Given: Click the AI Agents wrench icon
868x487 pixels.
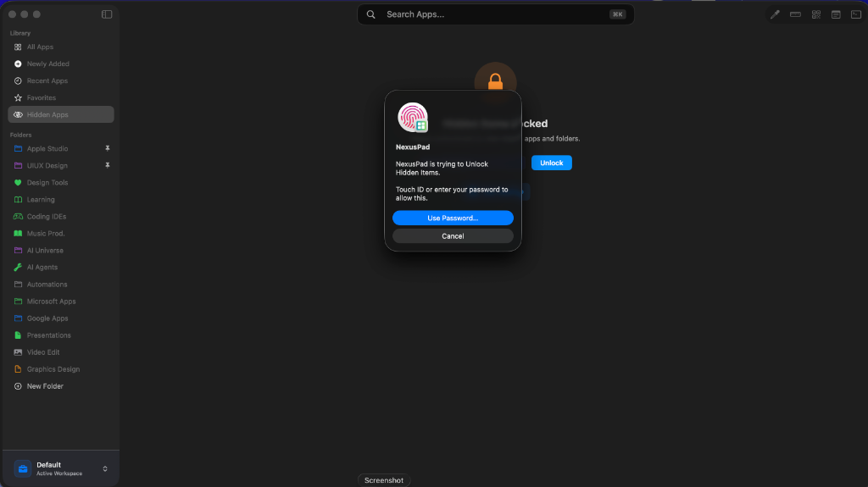Looking at the screenshot, I should (x=18, y=268).
